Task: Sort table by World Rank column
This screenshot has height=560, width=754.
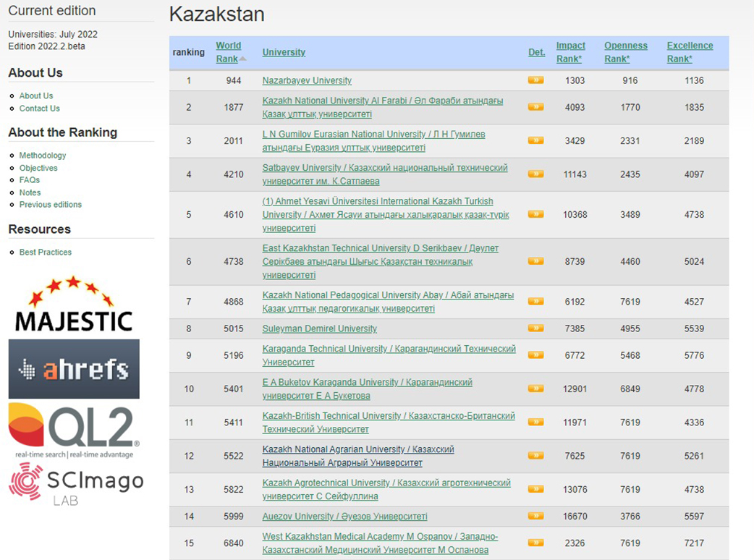Action: 229,52
